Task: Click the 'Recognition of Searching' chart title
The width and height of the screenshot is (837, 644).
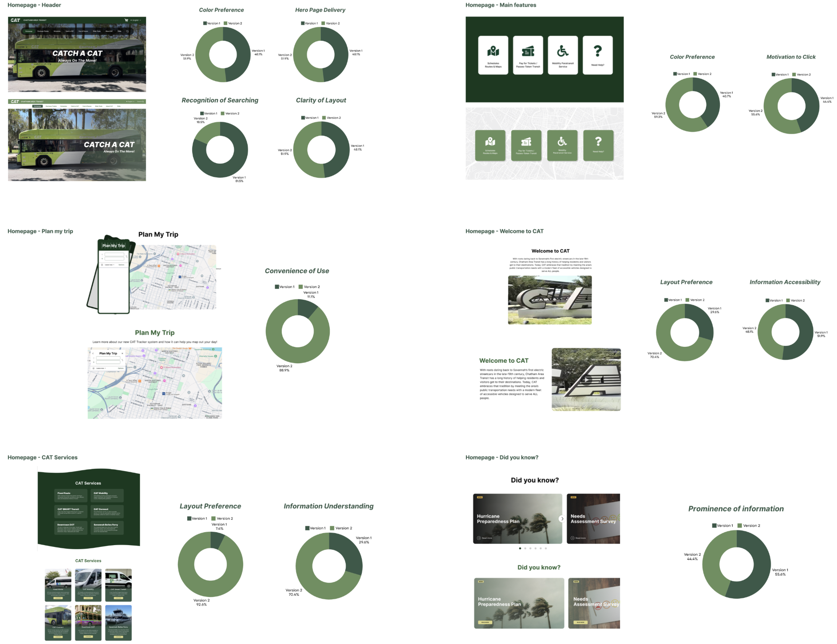Action: (x=220, y=100)
